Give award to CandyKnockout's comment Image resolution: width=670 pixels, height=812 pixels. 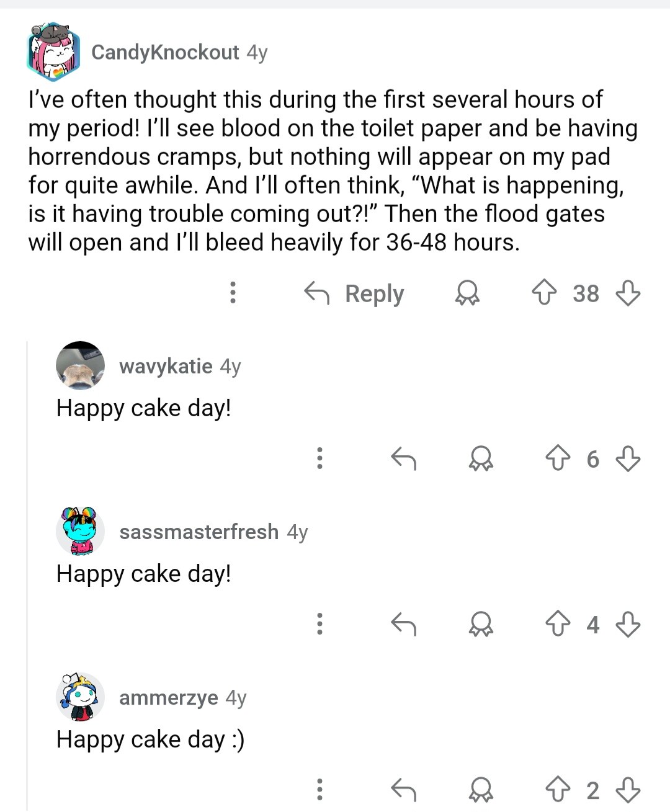click(467, 293)
